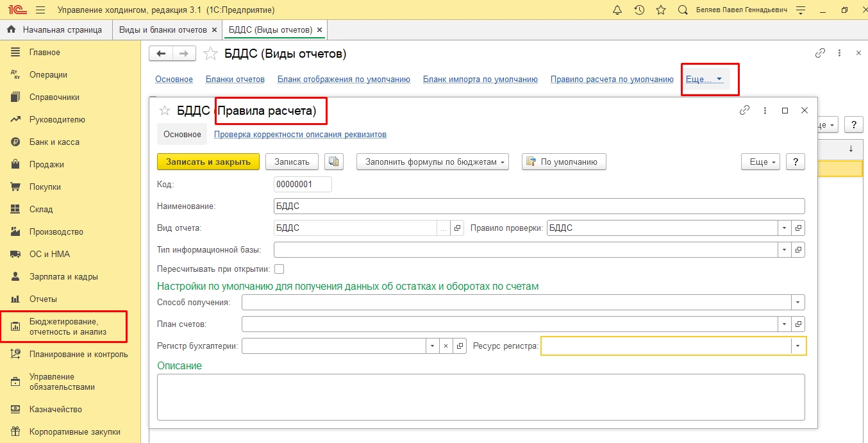Add БДДС (Правила расчета) to favorites star

coord(165,111)
